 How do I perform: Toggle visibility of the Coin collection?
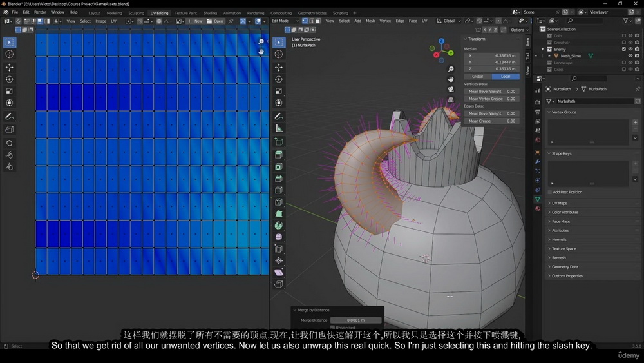(630, 35)
